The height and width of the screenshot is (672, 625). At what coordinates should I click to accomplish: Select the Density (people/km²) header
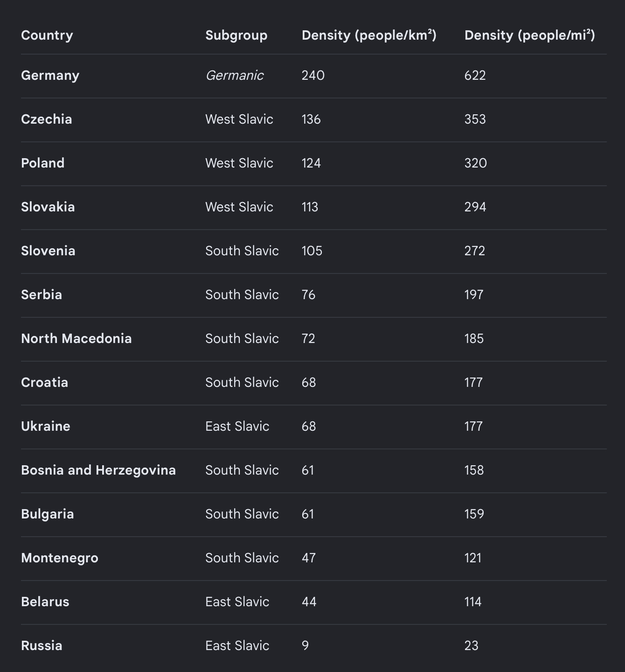coord(369,35)
